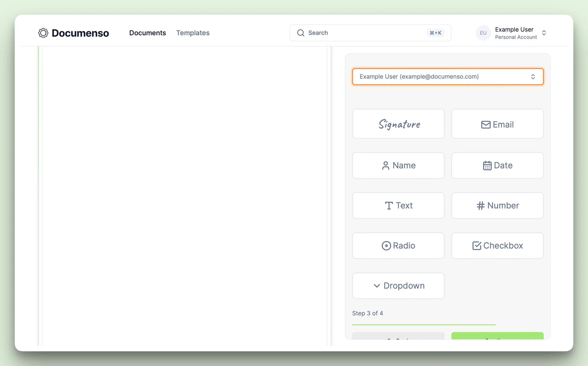Add a Checkbox field to the document
Image resolution: width=588 pixels, height=366 pixels.
coord(497,246)
